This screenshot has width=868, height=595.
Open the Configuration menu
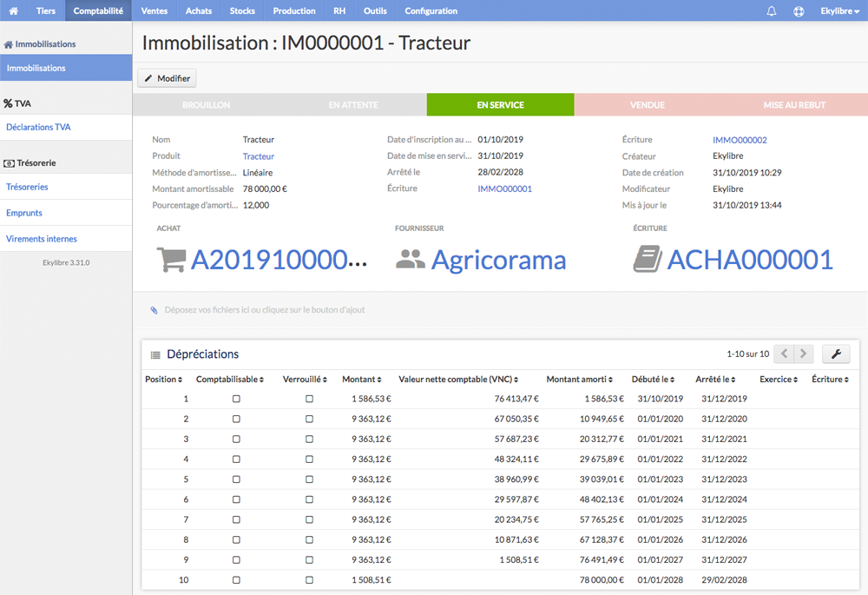431,10
